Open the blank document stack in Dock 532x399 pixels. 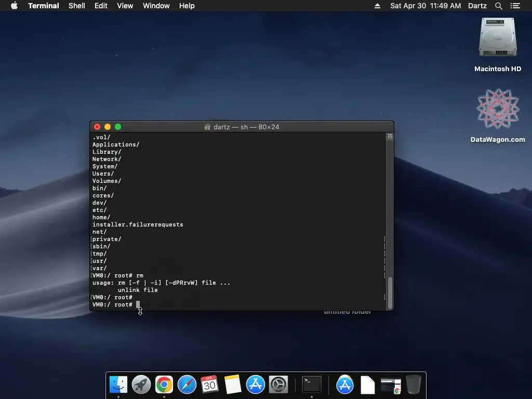click(x=367, y=385)
